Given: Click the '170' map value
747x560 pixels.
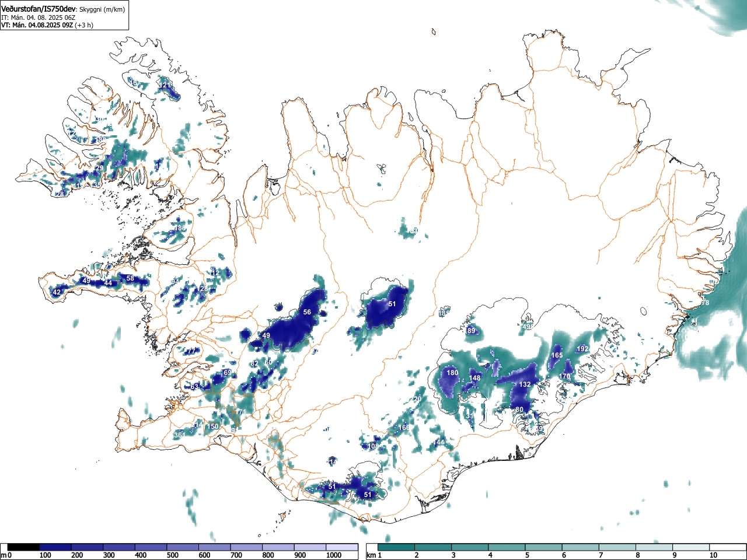Looking at the screenshot, I should (565, 377).
